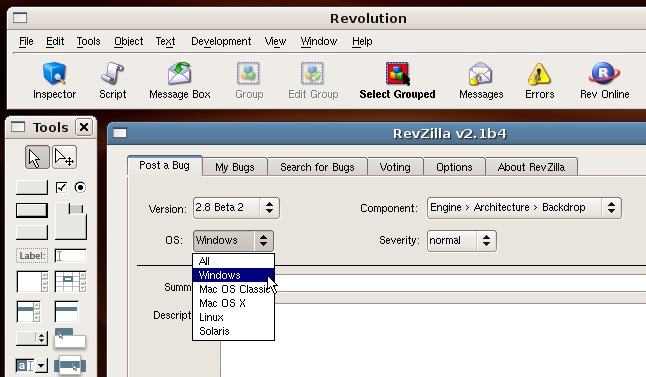Switch to the Options tab
This screenshot has height=377, width=646.
[x=454, y=167]
